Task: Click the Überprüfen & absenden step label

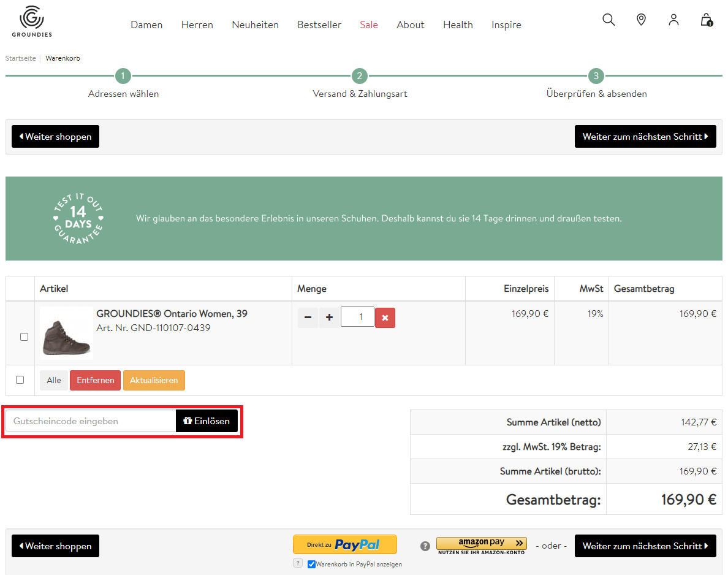Action: (597, 94)
